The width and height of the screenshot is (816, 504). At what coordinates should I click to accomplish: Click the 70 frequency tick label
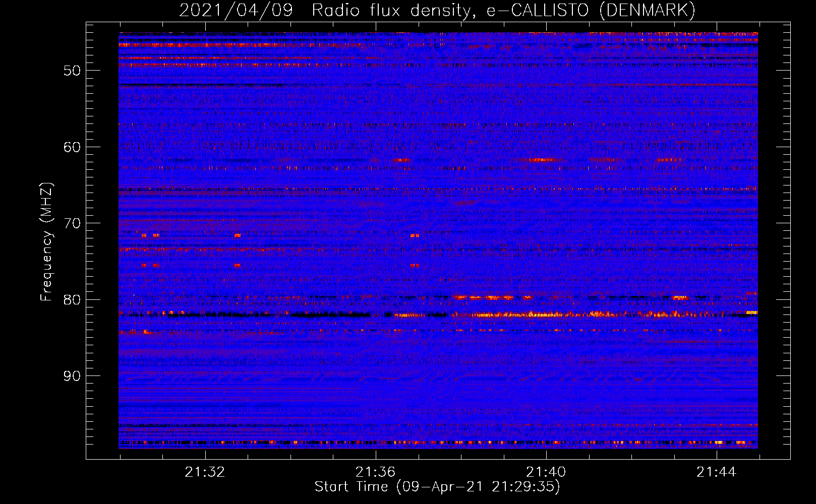72,223
